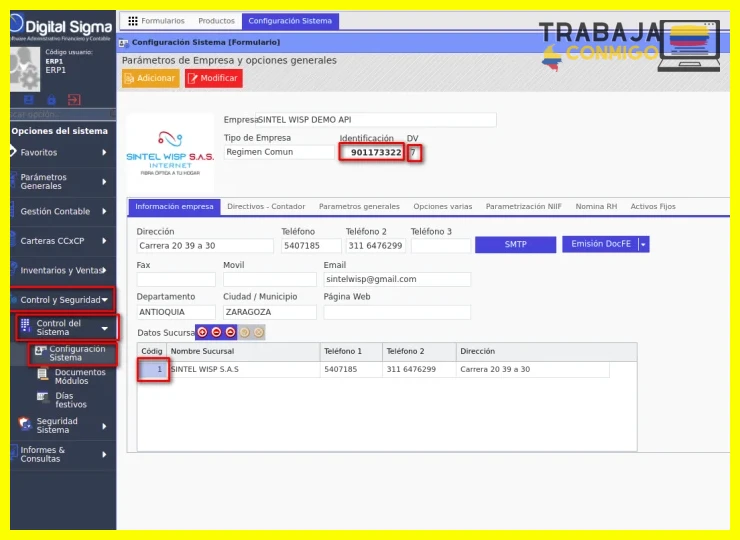Click the empty Teléfono 3 field

point(441,246)
